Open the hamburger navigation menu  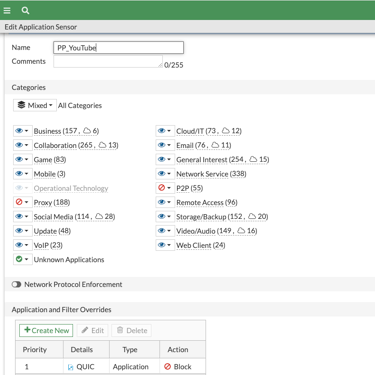pos(7,10)
